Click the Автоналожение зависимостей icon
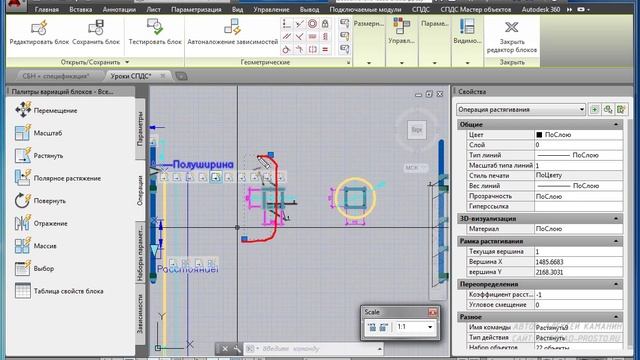The height and width of the screenshot is (360, 640). pos(232,27)
